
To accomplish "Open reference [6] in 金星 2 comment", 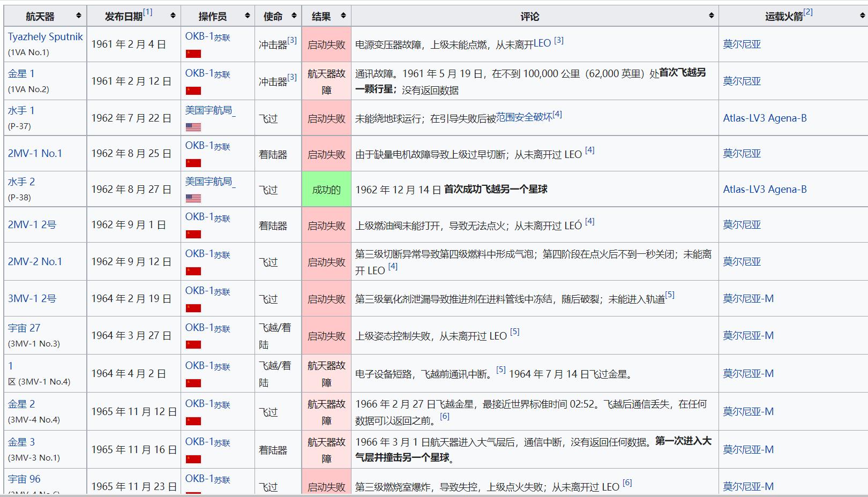I will 445,416.
